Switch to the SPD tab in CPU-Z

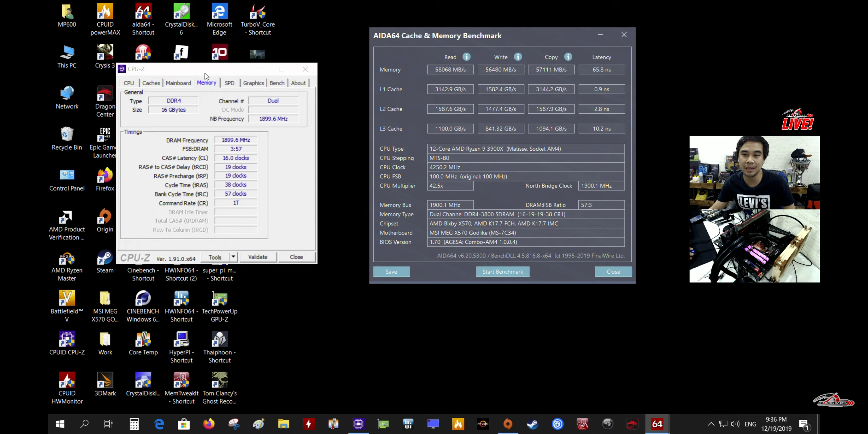click(229, 83)
